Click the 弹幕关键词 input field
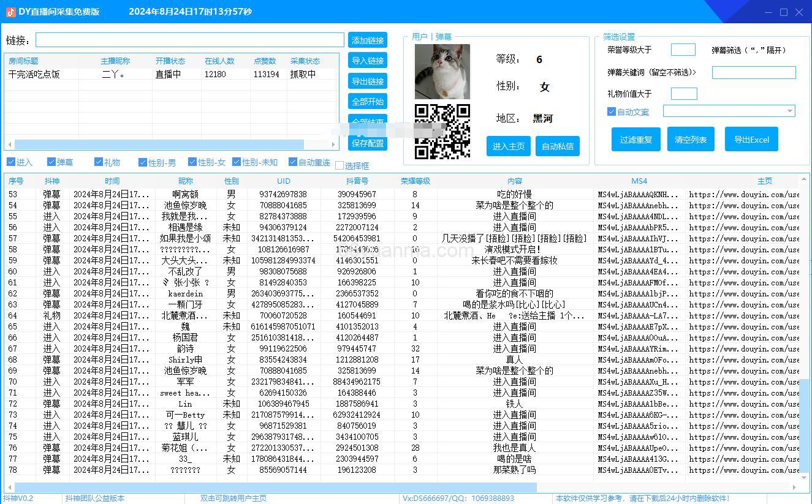Screen dimensions: 812x504 point(754,72)
